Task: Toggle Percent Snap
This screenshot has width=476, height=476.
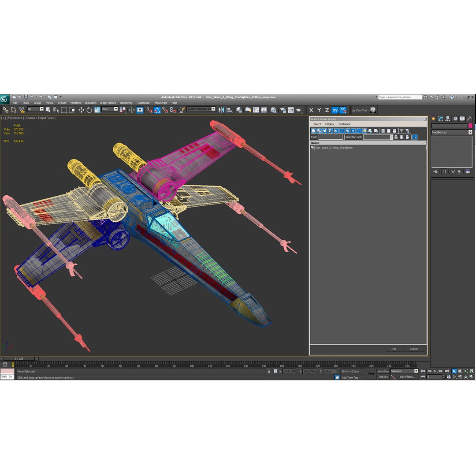Action: [x=165, y=110]
